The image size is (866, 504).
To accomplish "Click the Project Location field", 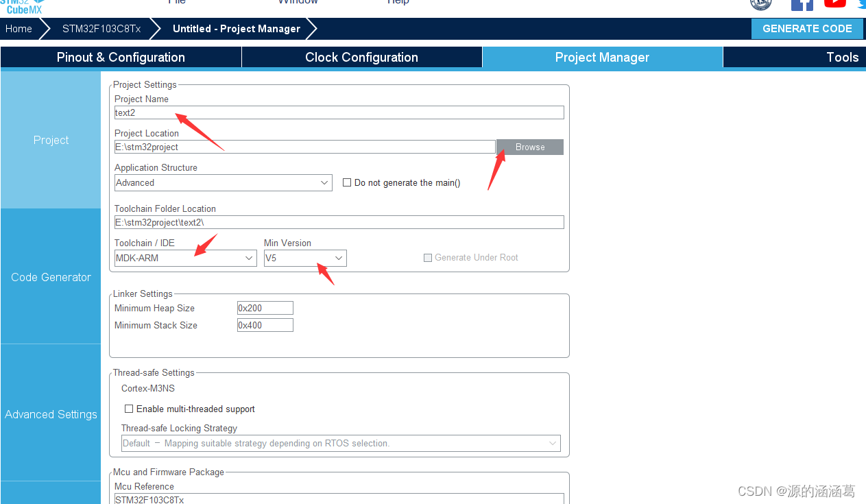I will 305,147.
